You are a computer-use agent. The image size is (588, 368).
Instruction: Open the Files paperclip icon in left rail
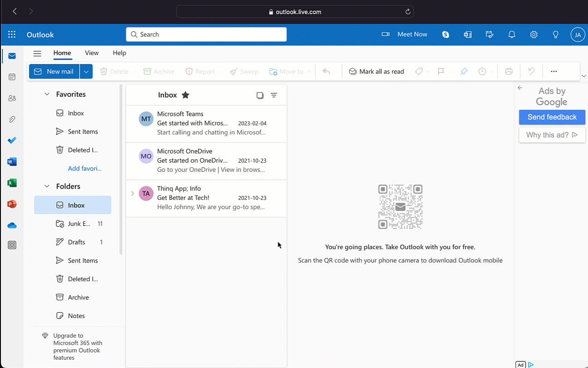point(12,119)
